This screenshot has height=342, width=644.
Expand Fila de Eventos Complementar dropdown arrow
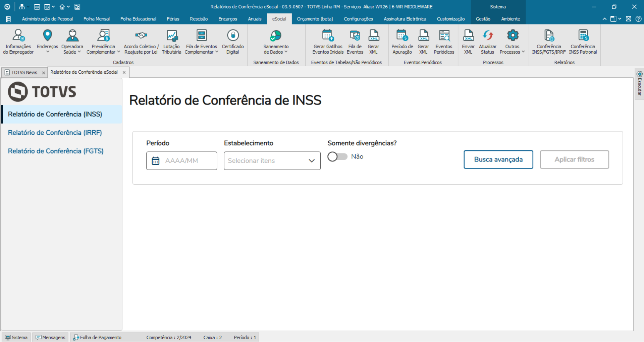pos(217,52)
